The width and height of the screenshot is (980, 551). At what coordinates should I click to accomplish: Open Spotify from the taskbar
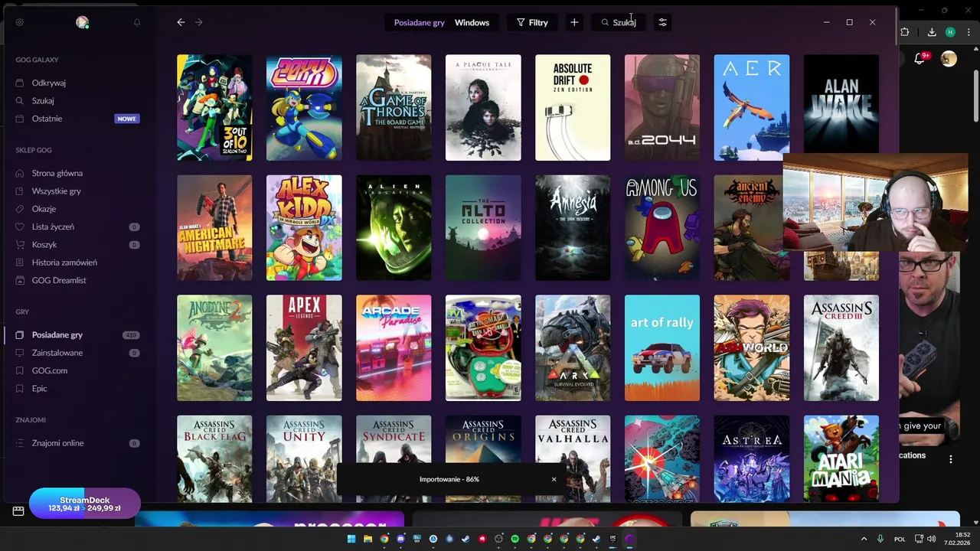coord(514,539)
